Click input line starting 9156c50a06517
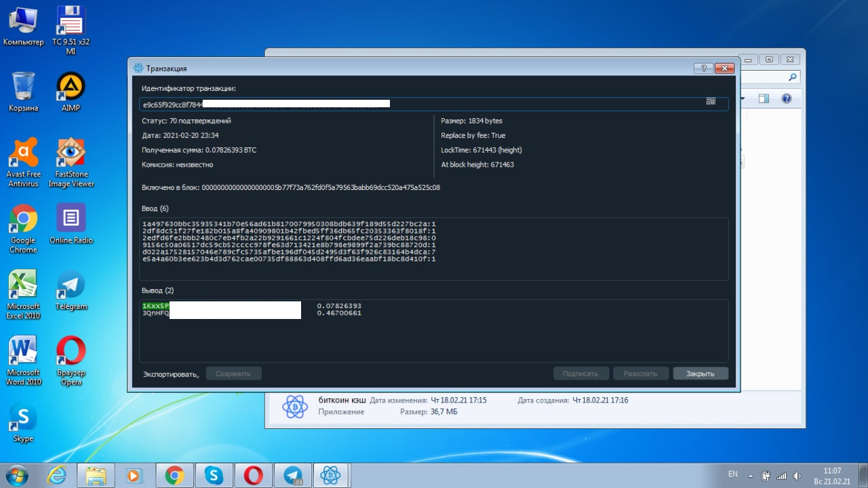 click(289, 245)
